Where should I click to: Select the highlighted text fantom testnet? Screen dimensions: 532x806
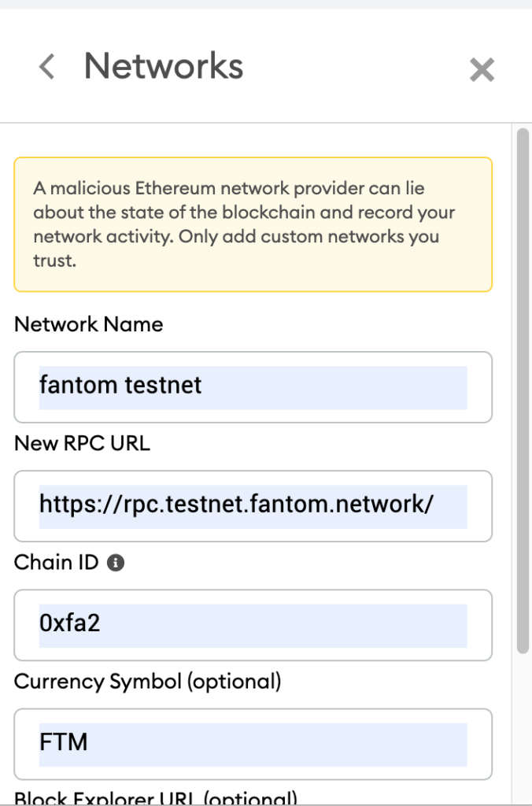[x=120, y=386]
